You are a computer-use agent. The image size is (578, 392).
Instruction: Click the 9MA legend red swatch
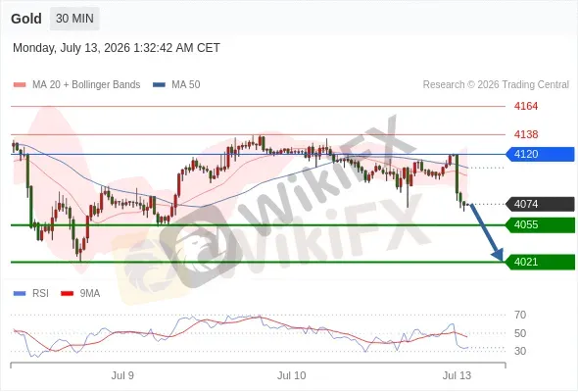click(x=67, y=294)
